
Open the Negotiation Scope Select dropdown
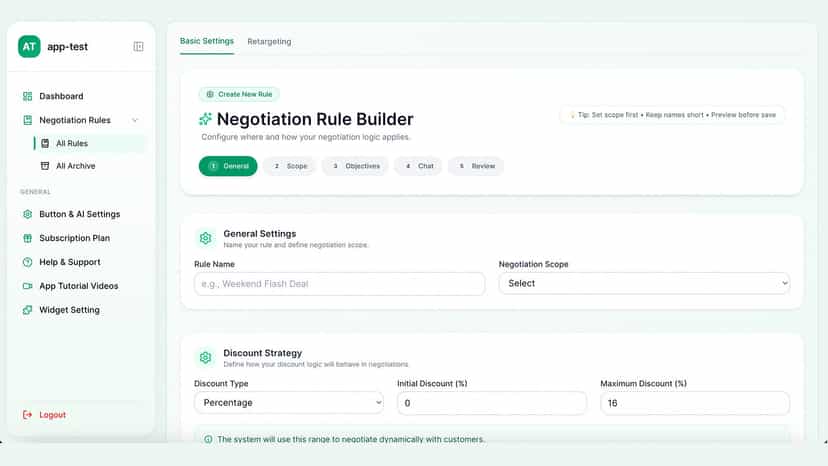(644, 283)
